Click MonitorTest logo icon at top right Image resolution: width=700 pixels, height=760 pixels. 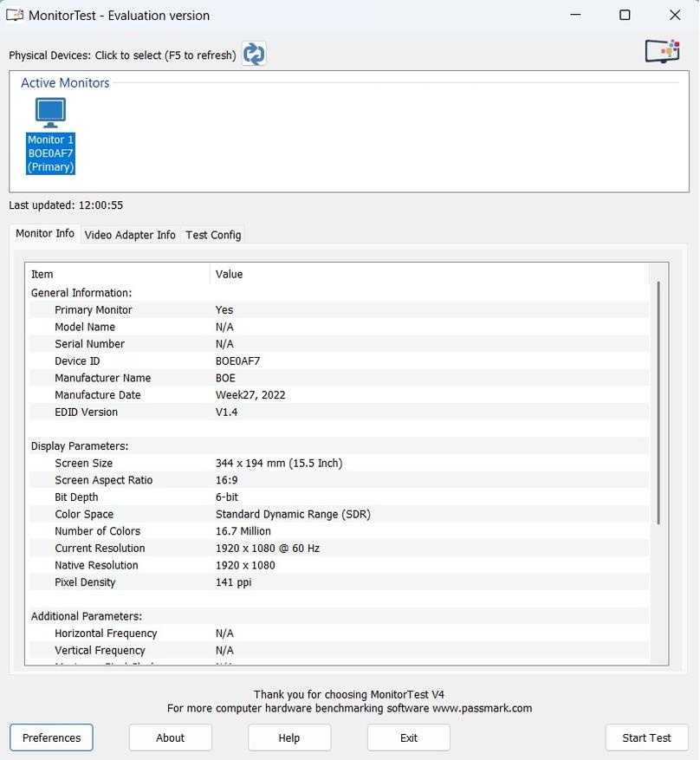663,51
